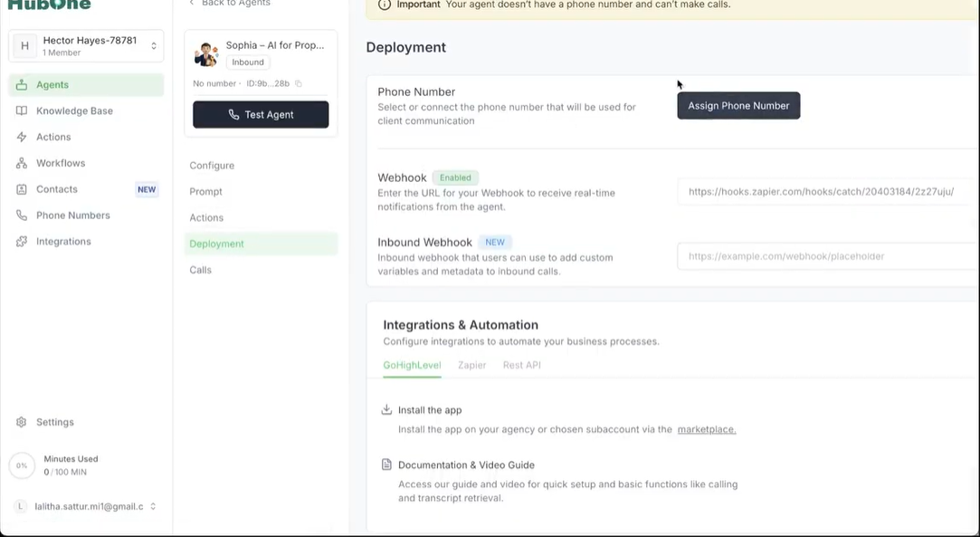Screen dimensions: 980x537
Task: Open Phone Numbers in the sidebar
Action: (x=86, y=216)
